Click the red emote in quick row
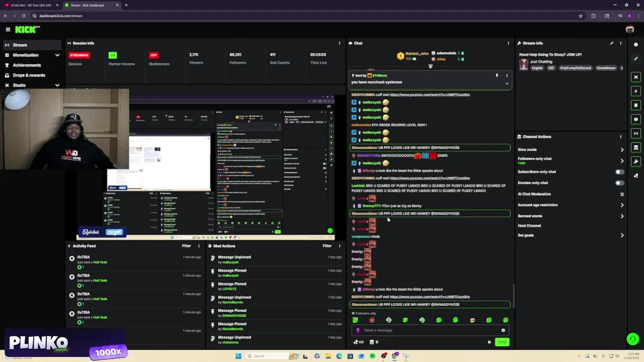644x362 pixels. click(x=372, y=320)
